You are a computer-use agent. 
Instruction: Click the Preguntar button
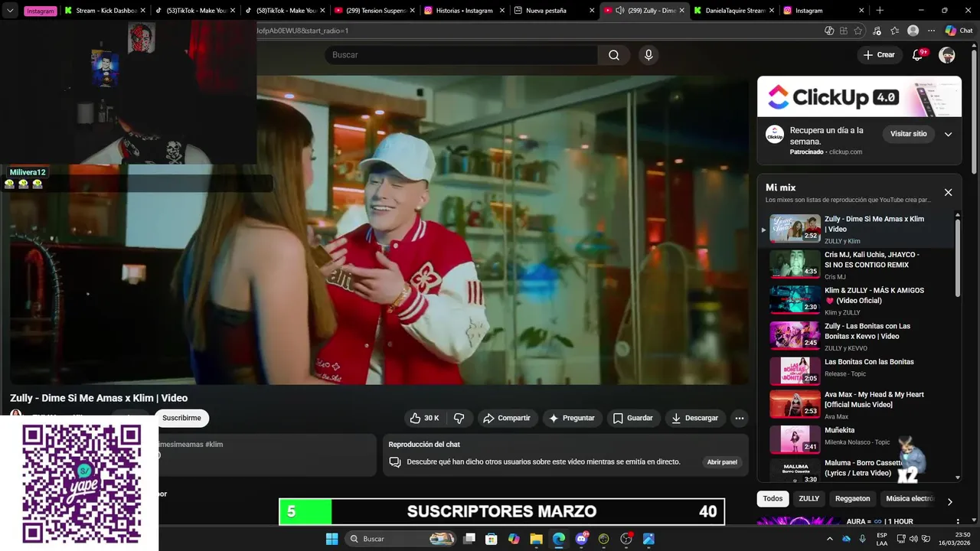tap(572, 418)
